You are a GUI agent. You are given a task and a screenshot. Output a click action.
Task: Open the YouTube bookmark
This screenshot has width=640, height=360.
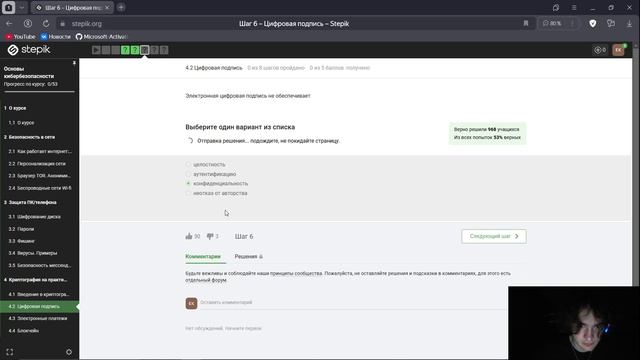[20, 37]
